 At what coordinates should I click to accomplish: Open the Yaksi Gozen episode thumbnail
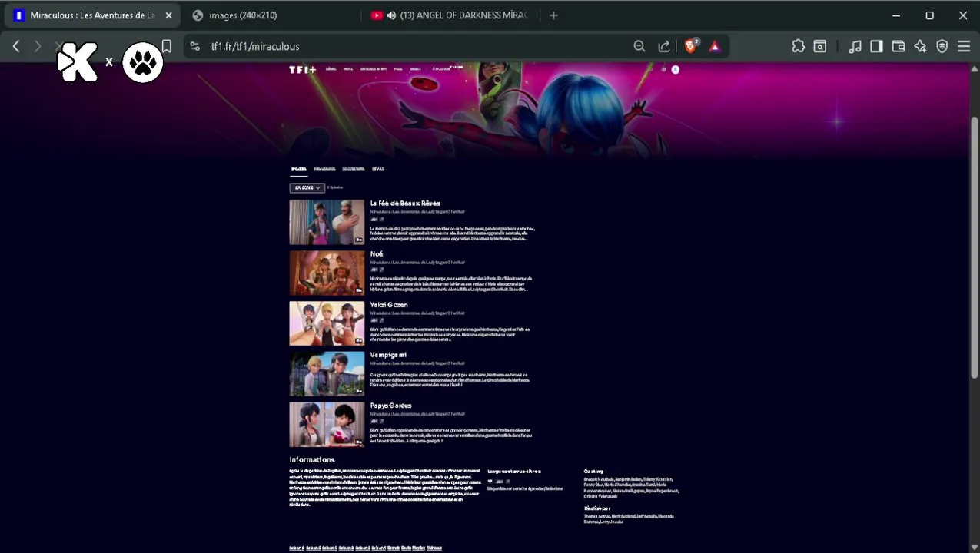[x=327, y=323]
